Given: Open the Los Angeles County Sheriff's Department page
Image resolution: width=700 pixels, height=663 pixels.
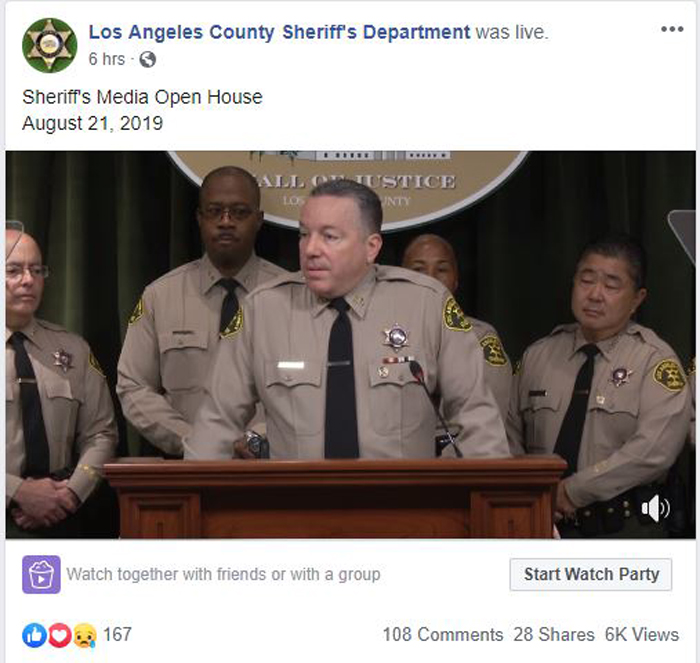Looking at the screenshot, I should (x=279, y=32).
